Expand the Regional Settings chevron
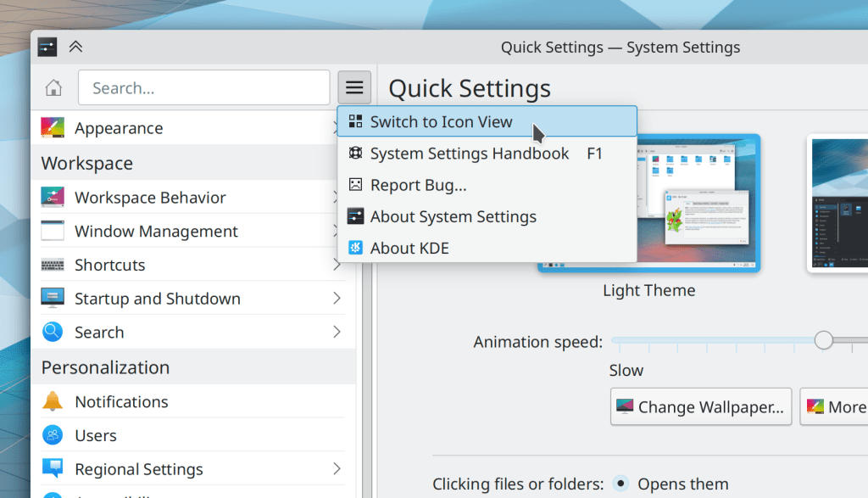 [337, 468]
